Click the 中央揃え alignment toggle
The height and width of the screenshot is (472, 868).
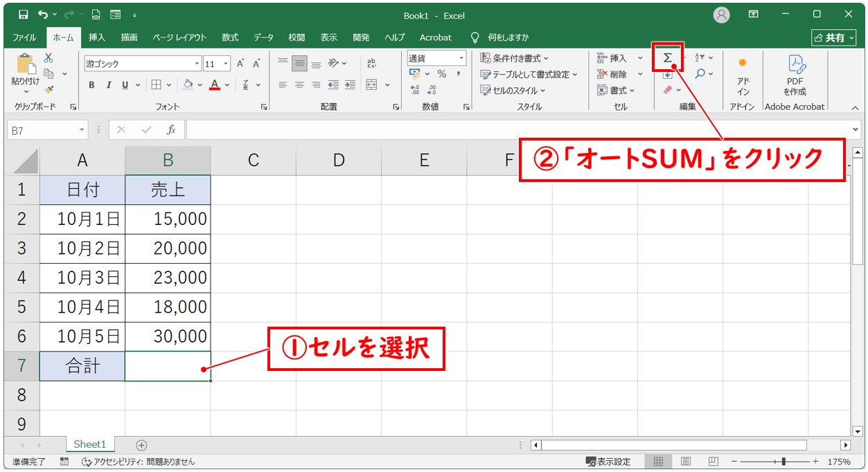(x=299, y=84)
